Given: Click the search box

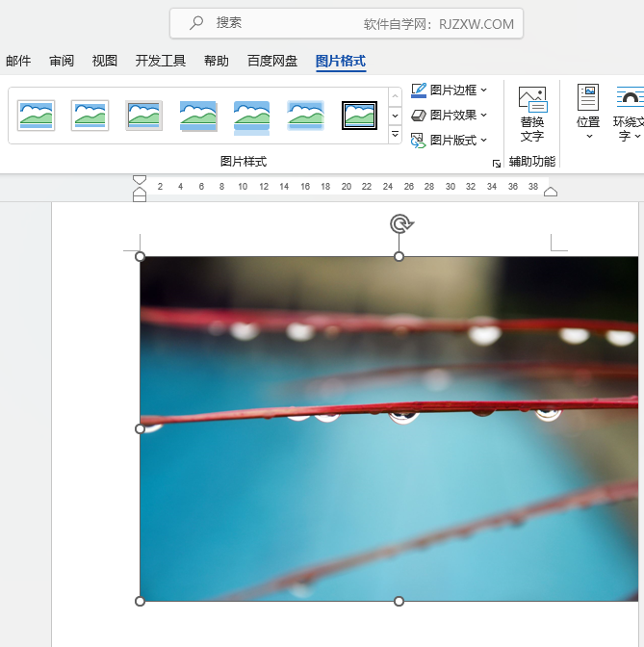Looking at the screenshot, I should [347, 23].
